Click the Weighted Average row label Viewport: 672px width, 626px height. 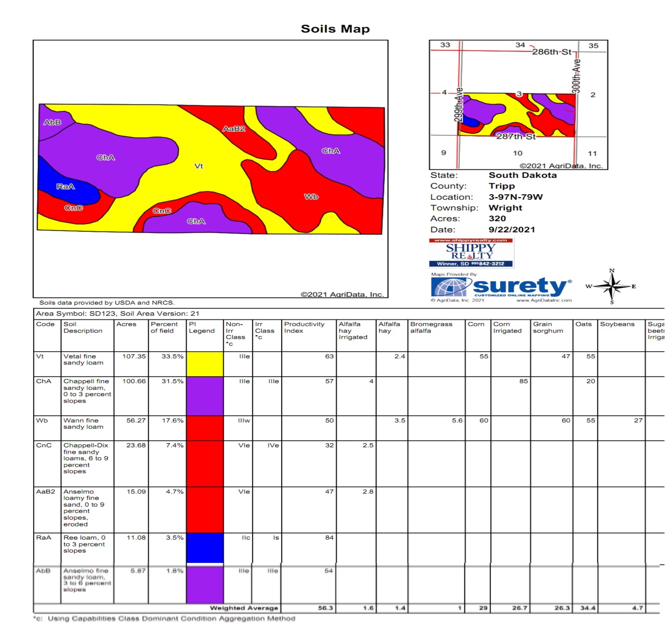coord(244,608)
